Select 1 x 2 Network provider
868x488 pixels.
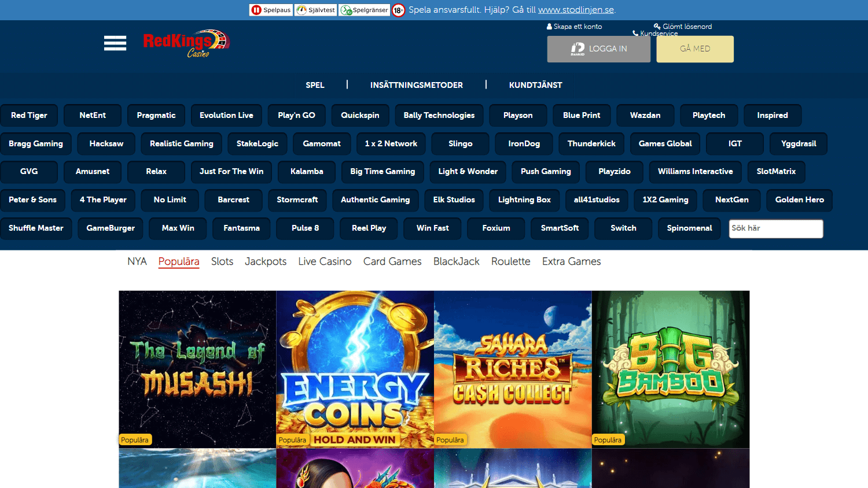(x=391, y=143)
